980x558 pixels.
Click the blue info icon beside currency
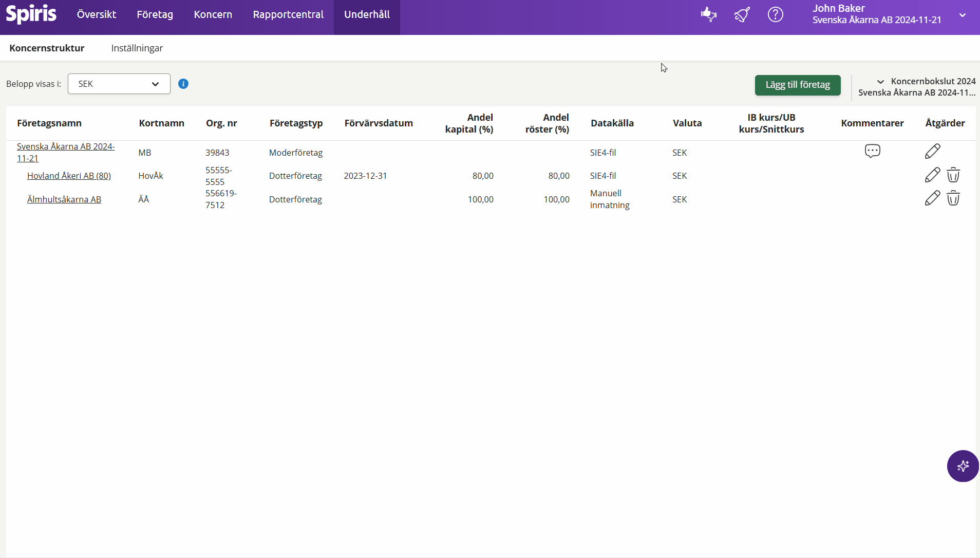[x=183, y=84]
